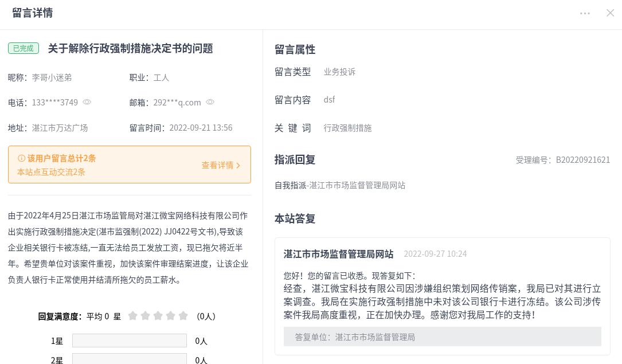Click the 业务投诉 message type value
The height and width of the screenshot is (364, 622).
[339, 72]
